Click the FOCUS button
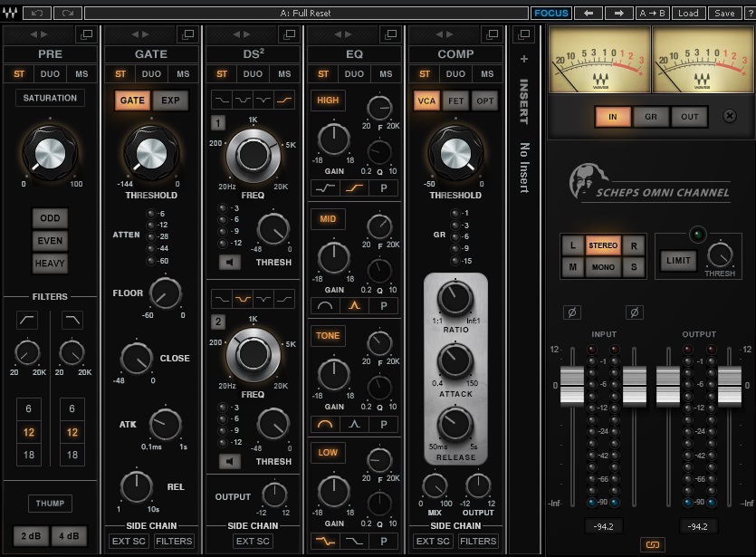This screenshot has width=756, height=557. click(x=551, y=13)
